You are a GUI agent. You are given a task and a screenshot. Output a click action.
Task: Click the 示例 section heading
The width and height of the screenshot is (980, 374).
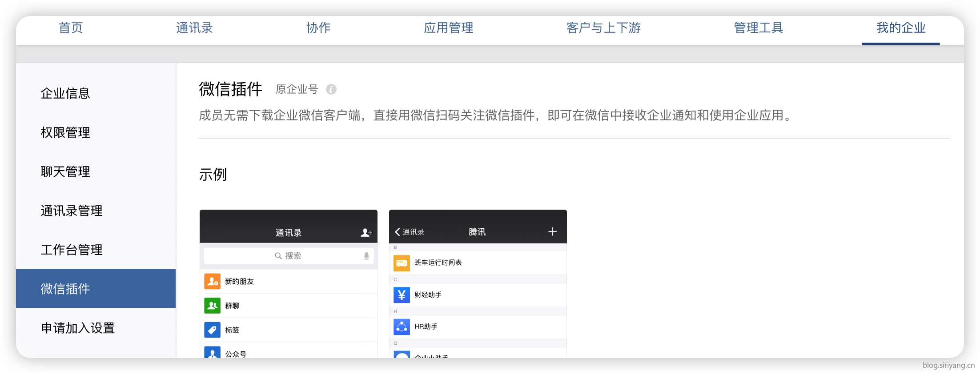[x=213, y=175]
